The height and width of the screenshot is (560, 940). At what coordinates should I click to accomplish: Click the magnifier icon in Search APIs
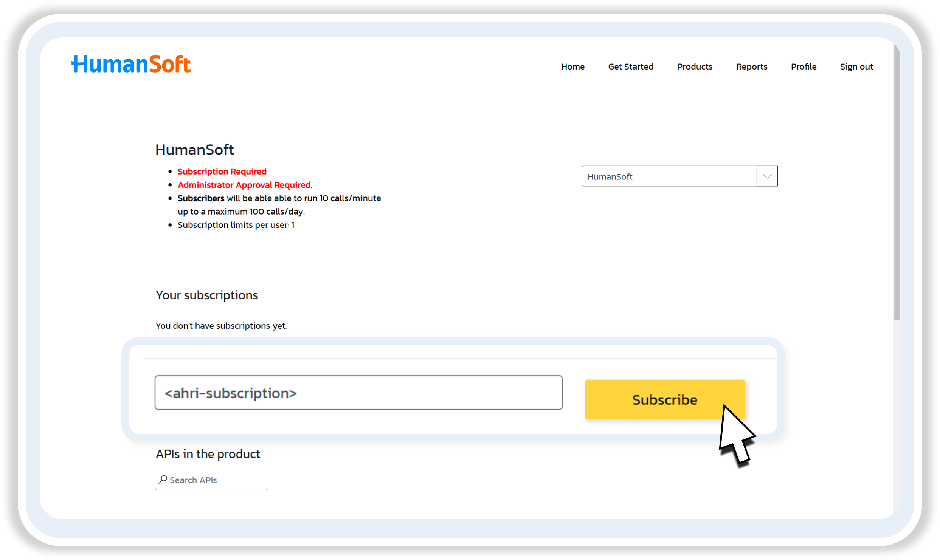click(x=163, y=480)
